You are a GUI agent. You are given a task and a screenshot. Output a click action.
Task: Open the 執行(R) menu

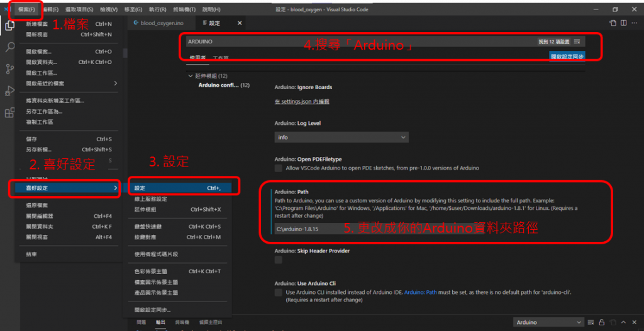[158, 9]
